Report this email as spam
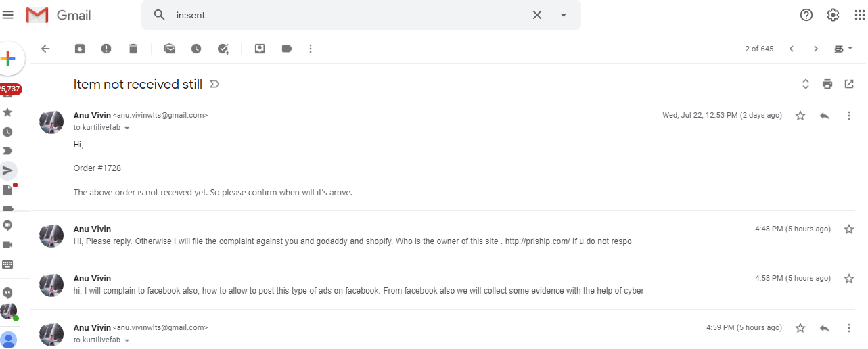 click(106, 49)
